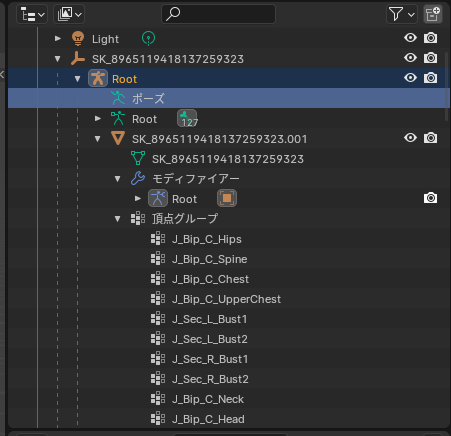Click the green light data icon next to Light
This screenshot has height=436, width=451.
tap(148, 38)
